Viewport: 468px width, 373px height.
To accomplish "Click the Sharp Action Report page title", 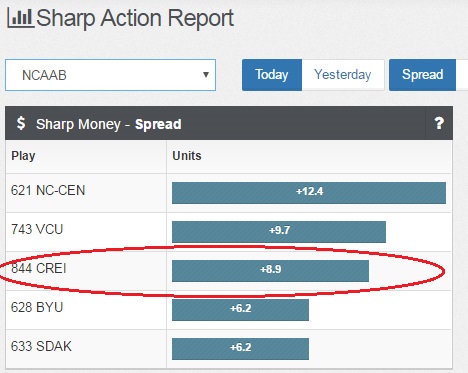I will pos(135,19).
